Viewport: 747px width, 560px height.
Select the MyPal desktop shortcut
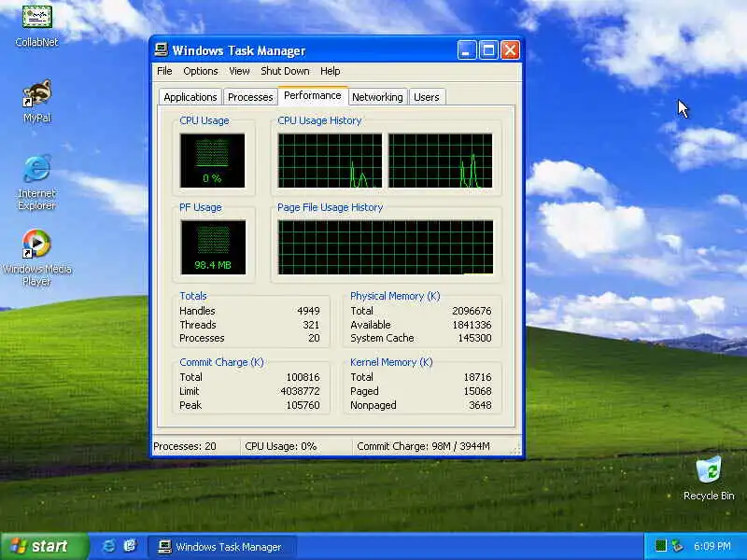pyautogui.click(x=36, y=102)
